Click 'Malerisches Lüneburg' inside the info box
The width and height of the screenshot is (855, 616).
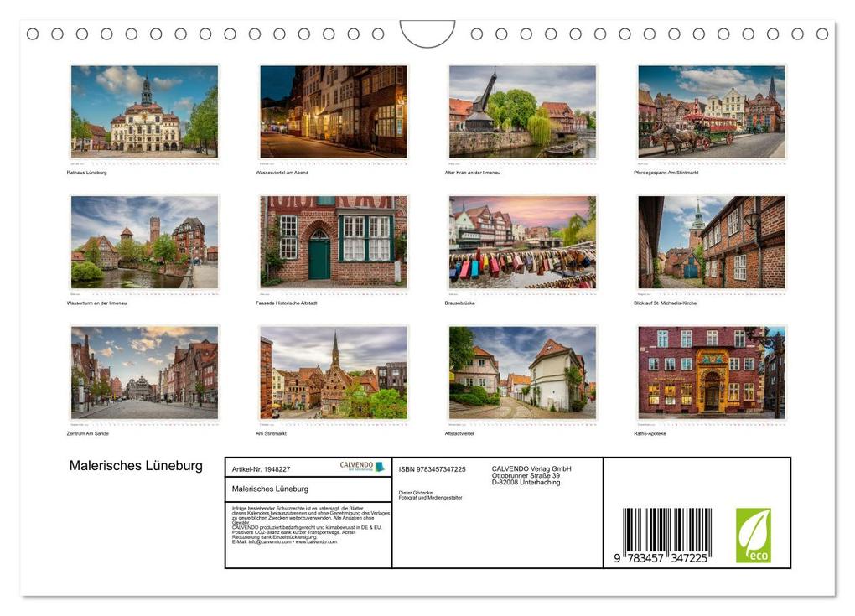270,489
